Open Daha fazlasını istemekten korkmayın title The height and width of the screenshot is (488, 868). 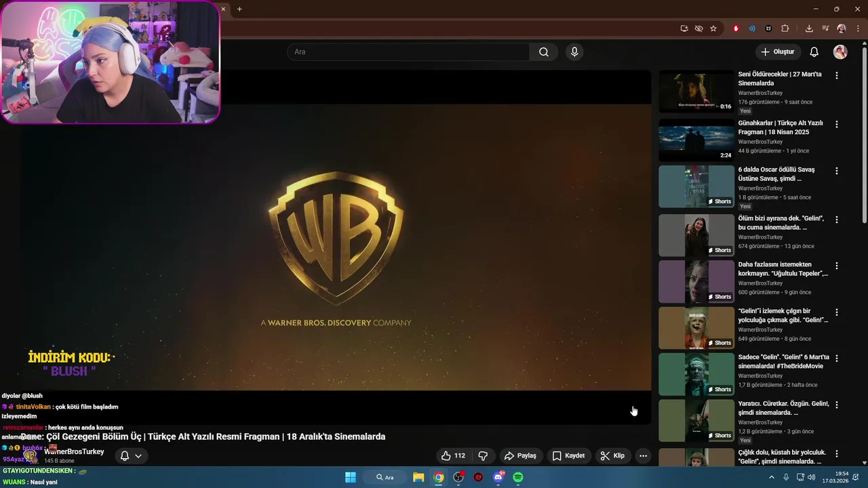tap(783, 269)
